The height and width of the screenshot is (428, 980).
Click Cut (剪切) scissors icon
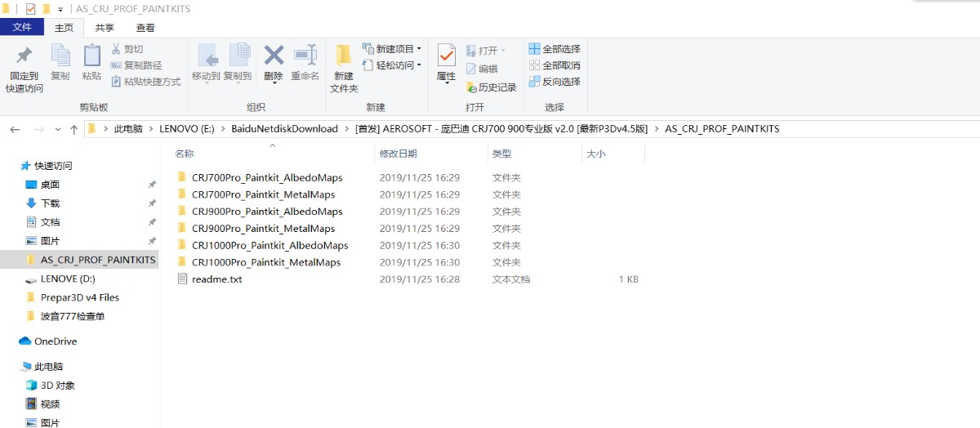coord(116,49)
